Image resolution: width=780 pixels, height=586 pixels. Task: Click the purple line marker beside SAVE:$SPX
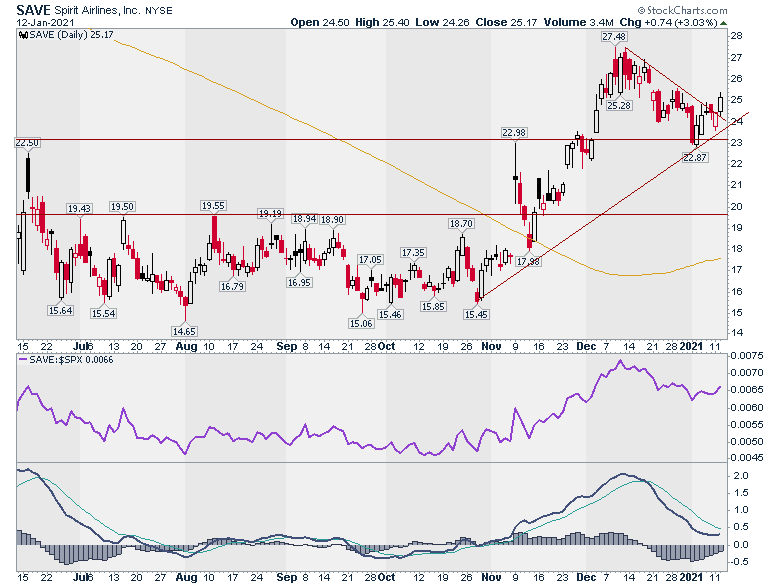click(x=23, y=359)
